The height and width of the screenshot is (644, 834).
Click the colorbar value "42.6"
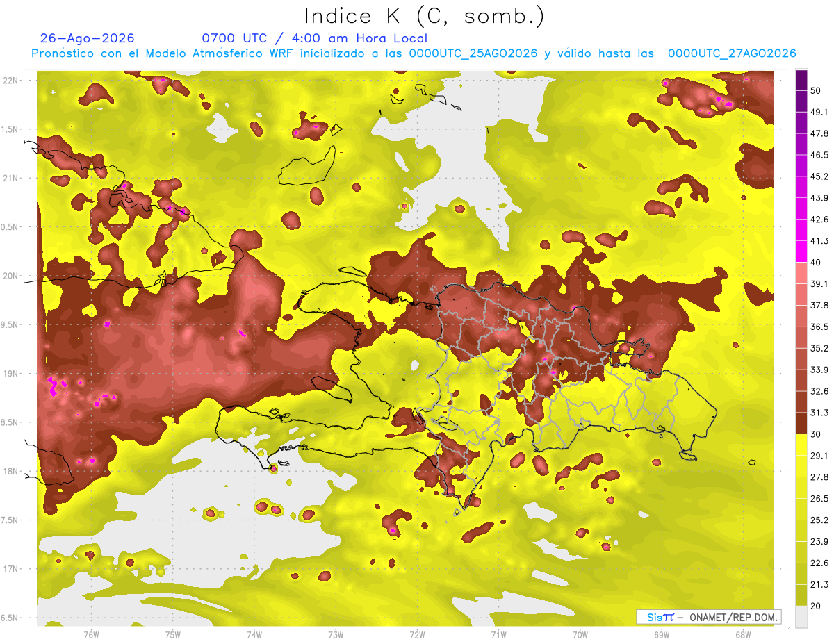pyautogui.click(x=819, y=220)
